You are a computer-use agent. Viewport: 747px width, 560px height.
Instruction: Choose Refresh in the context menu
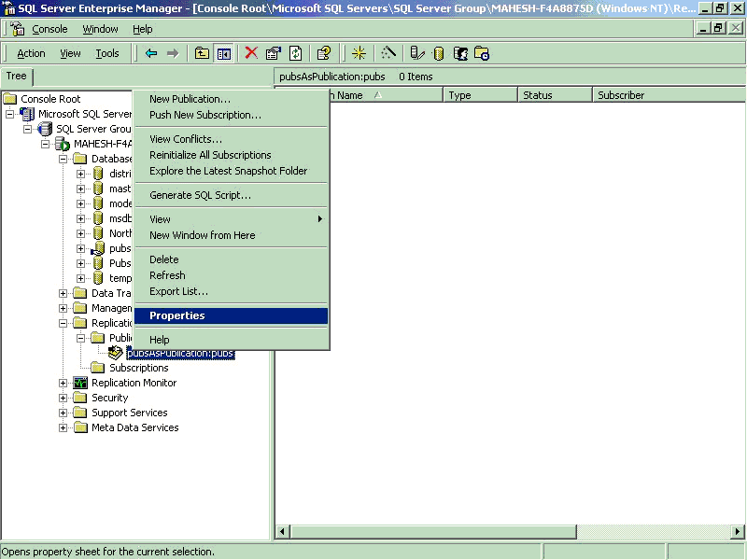click(231, 275)
